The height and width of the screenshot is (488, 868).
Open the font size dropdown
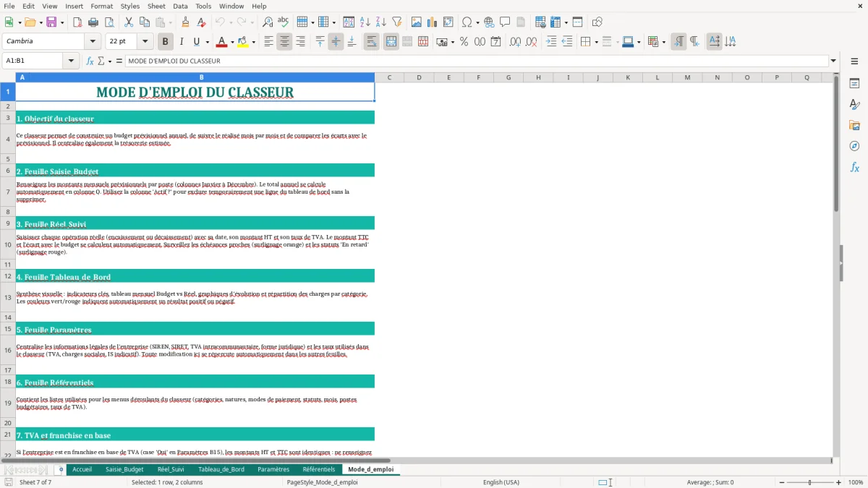145,42
